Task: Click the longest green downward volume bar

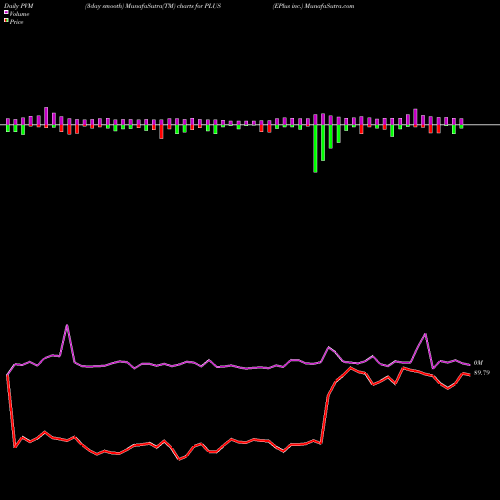Action: tap(315, 148)
